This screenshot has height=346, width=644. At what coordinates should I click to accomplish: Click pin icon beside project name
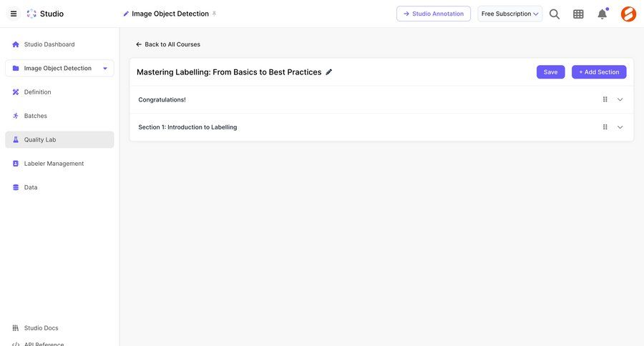pyautogui.click(x=214, y=14)
